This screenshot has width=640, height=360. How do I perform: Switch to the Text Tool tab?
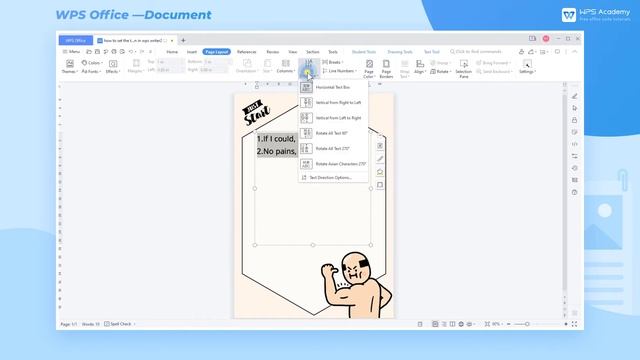(431, 52)
